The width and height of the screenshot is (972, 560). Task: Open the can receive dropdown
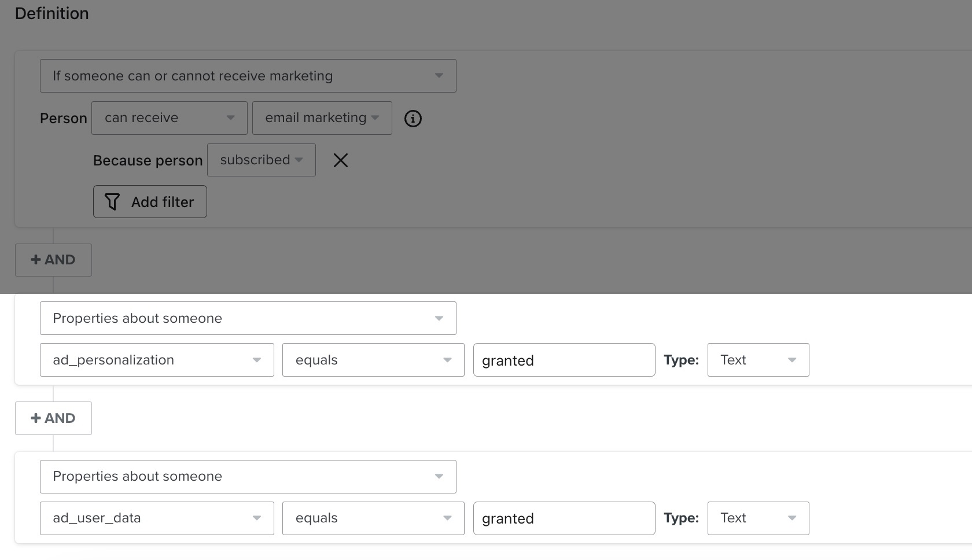click(168, 117)
